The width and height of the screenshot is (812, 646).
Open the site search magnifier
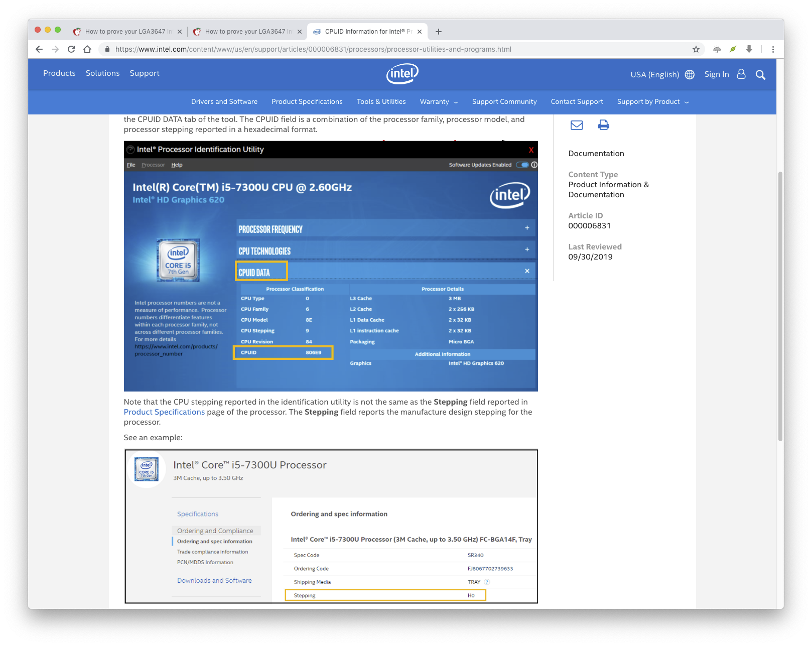pos(760,75)
